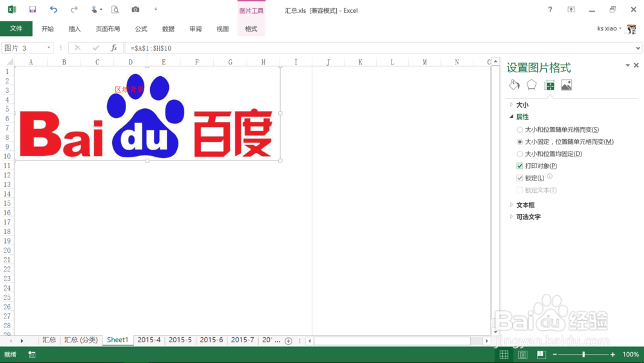Click the Save icon in quick access toolbar

[x=32, y=10]
